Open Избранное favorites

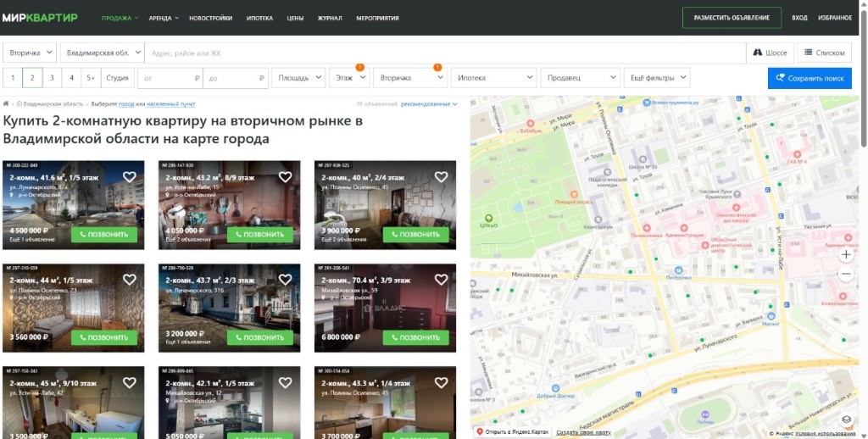[835, 18]
